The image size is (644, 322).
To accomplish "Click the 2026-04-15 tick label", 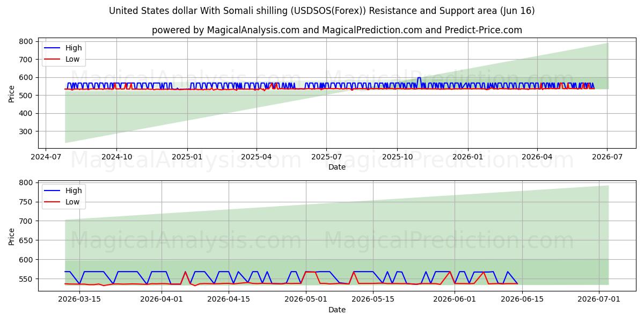I will 229,300.
